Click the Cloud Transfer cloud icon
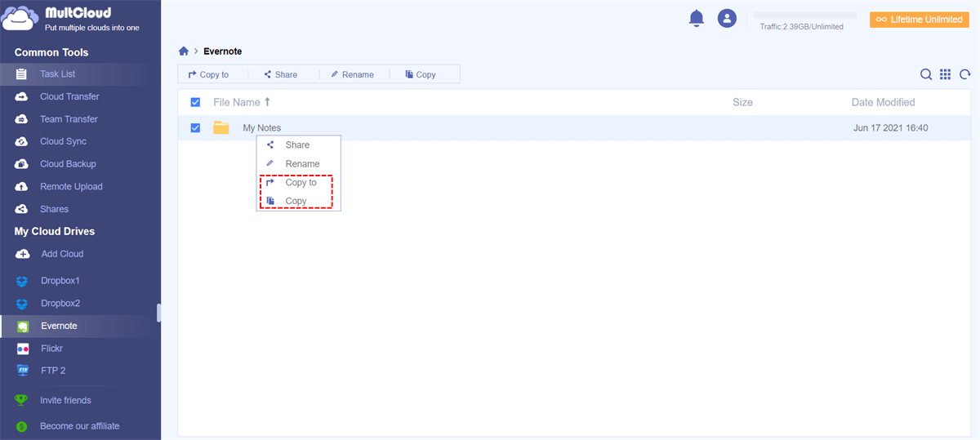980x440 pixels. [x=21, y=96]
